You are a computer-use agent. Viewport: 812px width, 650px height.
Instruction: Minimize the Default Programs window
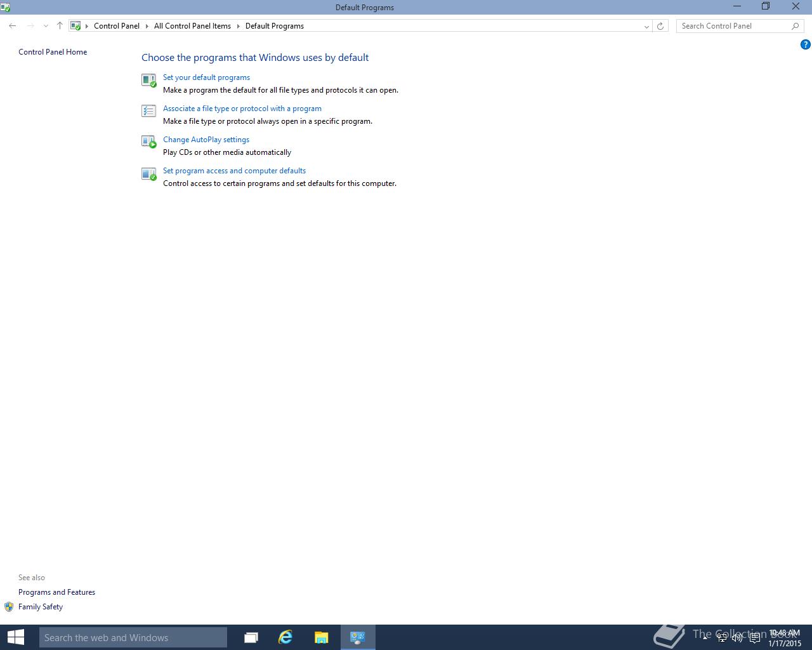pyautogui.click(x=737, y=7)
